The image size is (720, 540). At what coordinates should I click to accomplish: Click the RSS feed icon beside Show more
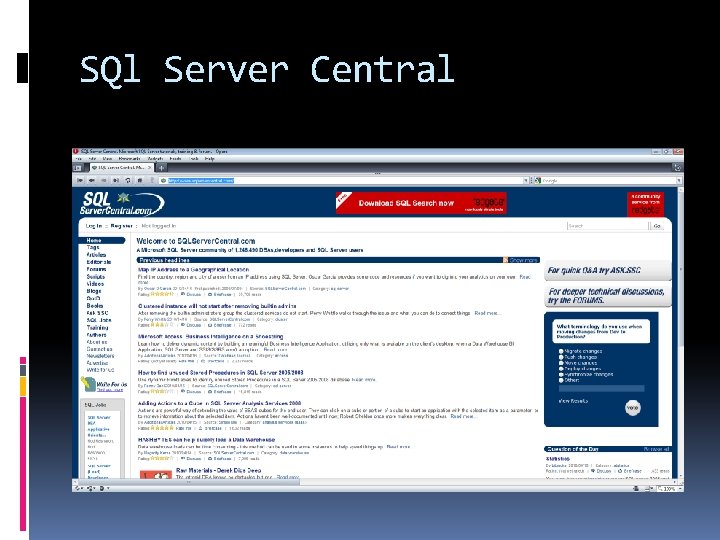point(506,260)
